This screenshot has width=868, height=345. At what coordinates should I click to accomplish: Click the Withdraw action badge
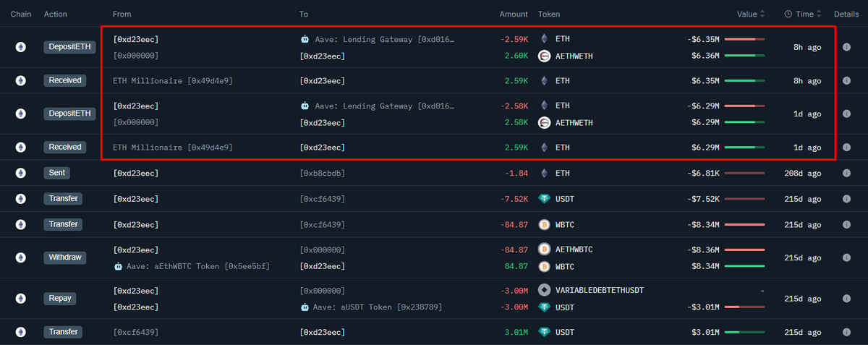pos(66,257)
